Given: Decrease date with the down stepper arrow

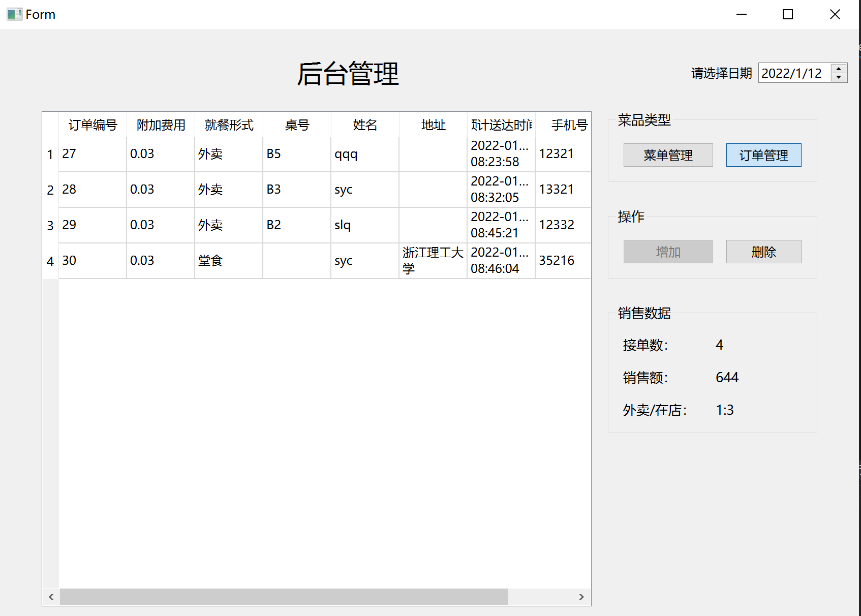Looking at the screenshot, I should click(839, 77).
